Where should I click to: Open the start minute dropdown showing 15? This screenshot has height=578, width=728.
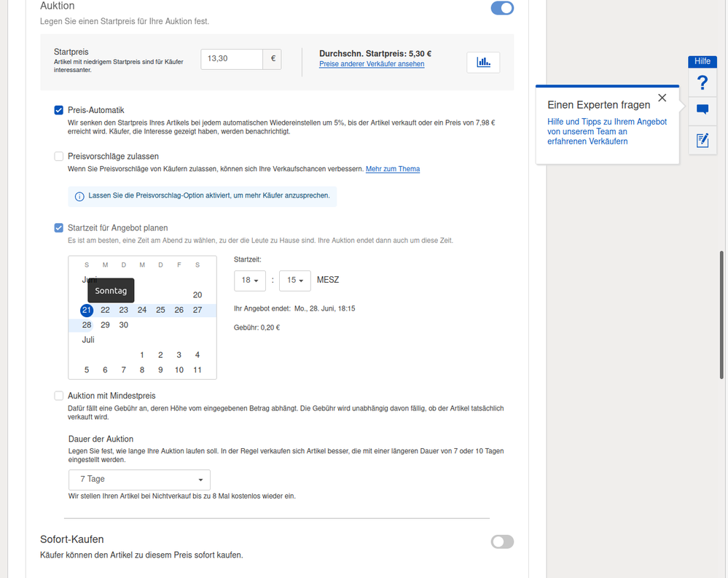click(295, 281)
